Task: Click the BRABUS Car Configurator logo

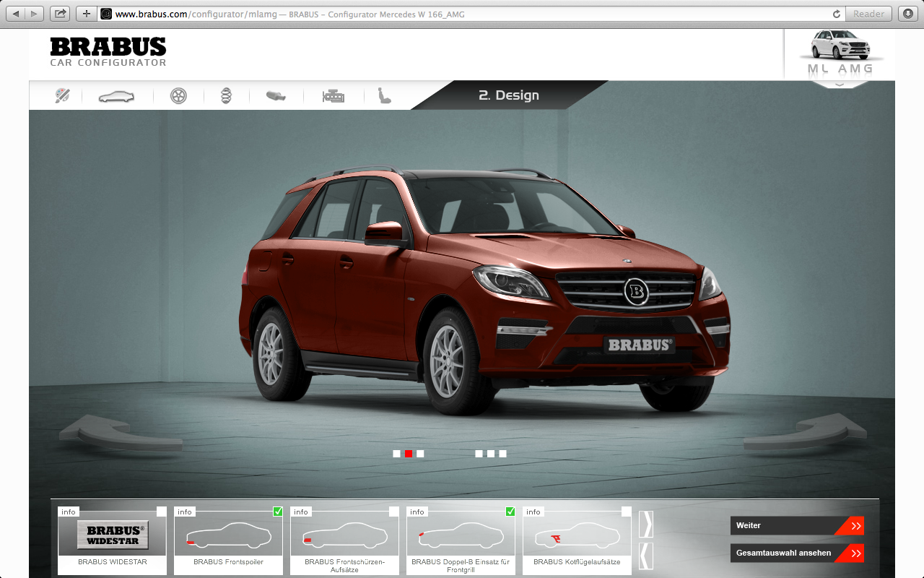Action: point(108,52)
